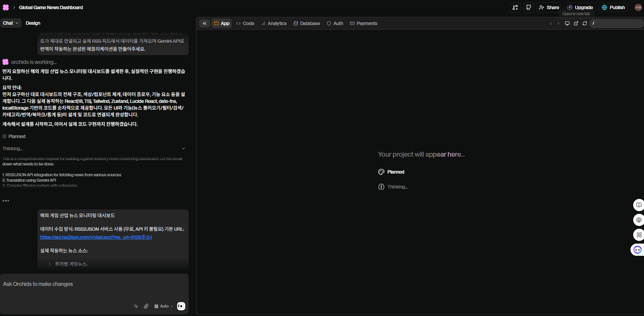Click the Share button

pyautogui.click(x=549, y=7)
